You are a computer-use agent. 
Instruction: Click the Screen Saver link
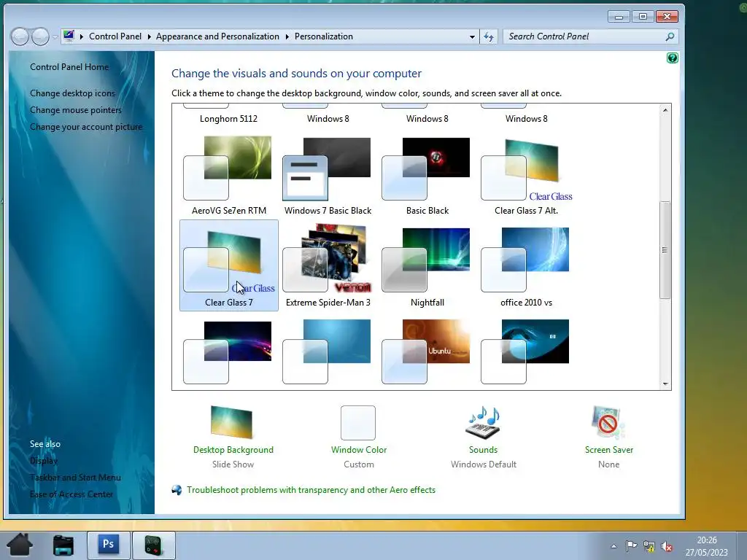coord(609,449)
